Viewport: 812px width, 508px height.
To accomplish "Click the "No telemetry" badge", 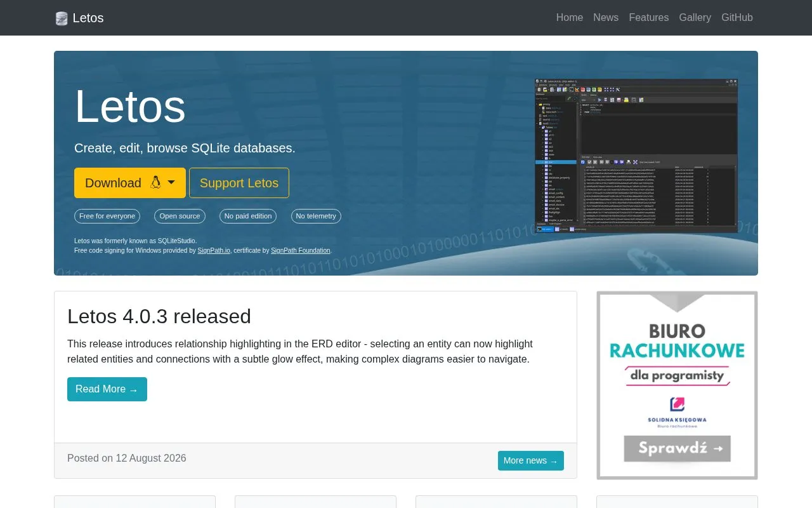I will coord(316,216).
